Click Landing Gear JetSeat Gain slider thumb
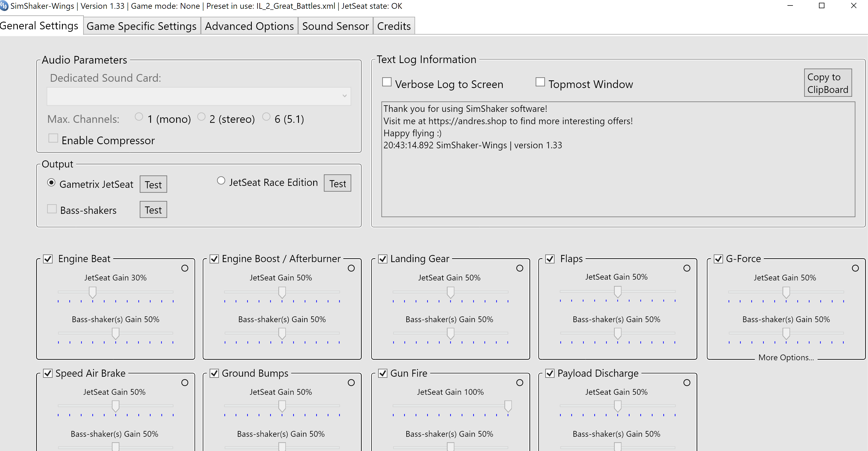868x451 pixels. (x=450, y=292)
